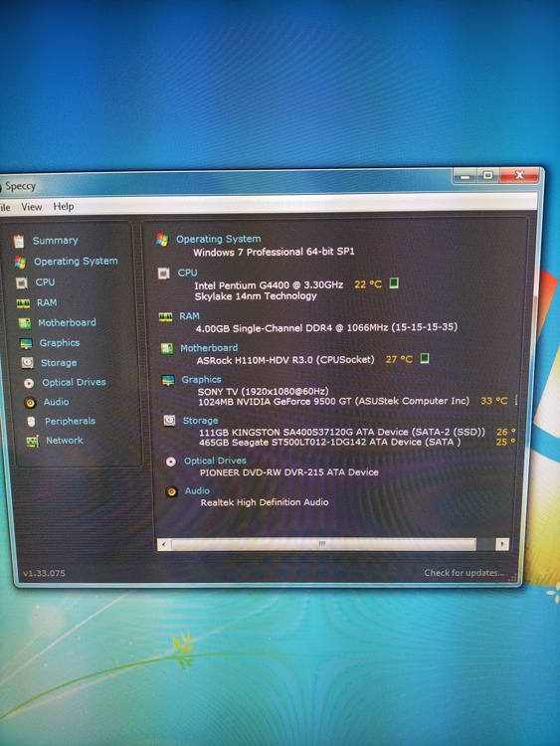Click the motherboard temperature indicator icon
This screenshot has width=560, height=746.
425,358
